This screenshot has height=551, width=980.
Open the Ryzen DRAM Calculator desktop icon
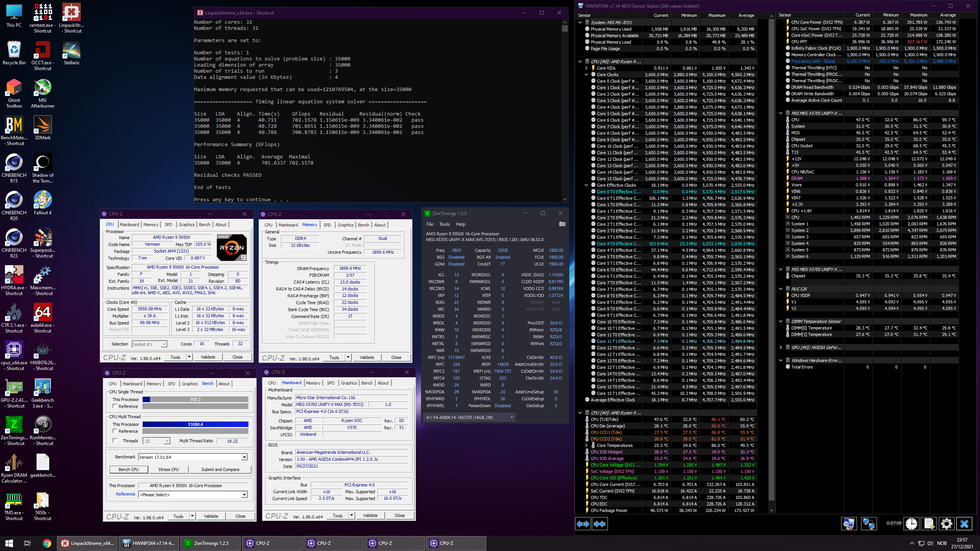pos(14,468)
